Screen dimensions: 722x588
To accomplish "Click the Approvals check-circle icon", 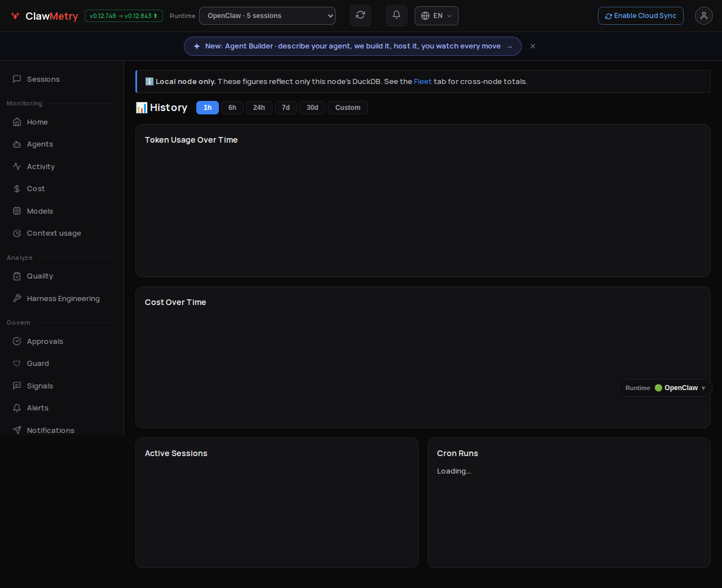I will tap(17, 342).
